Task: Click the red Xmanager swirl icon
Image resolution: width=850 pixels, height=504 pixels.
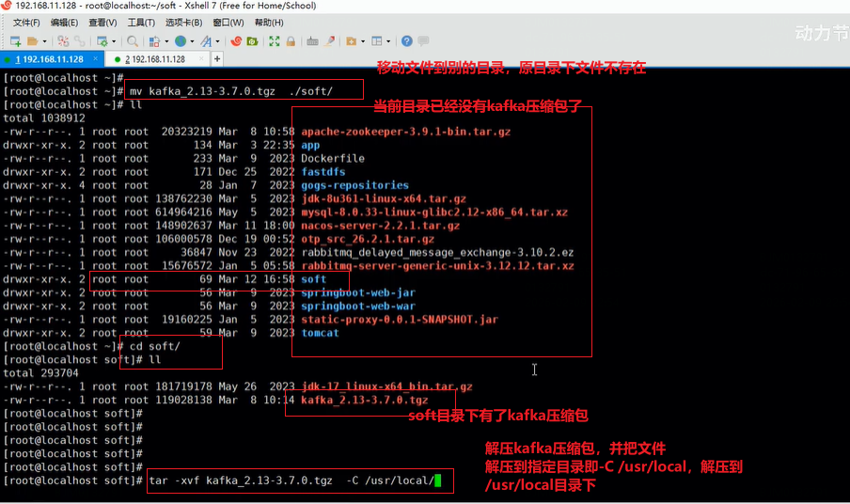Action: pyautogui.click(x=236, y=41)
